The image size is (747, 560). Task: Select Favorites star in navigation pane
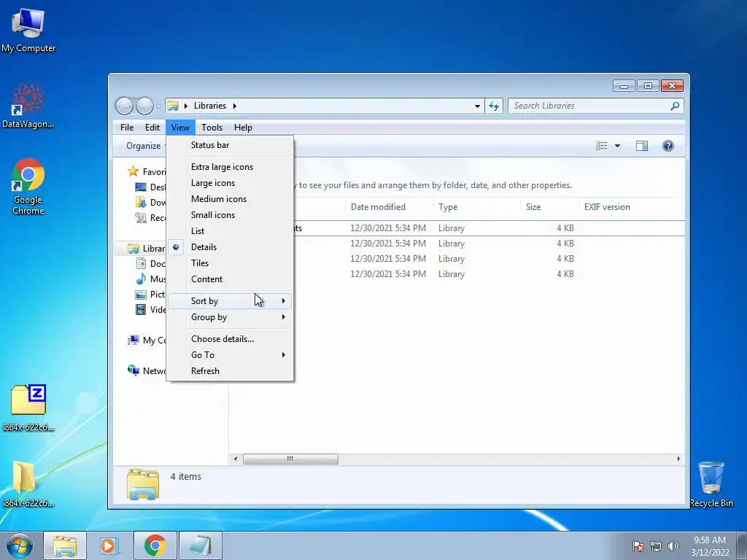click(x=133, y=171)
